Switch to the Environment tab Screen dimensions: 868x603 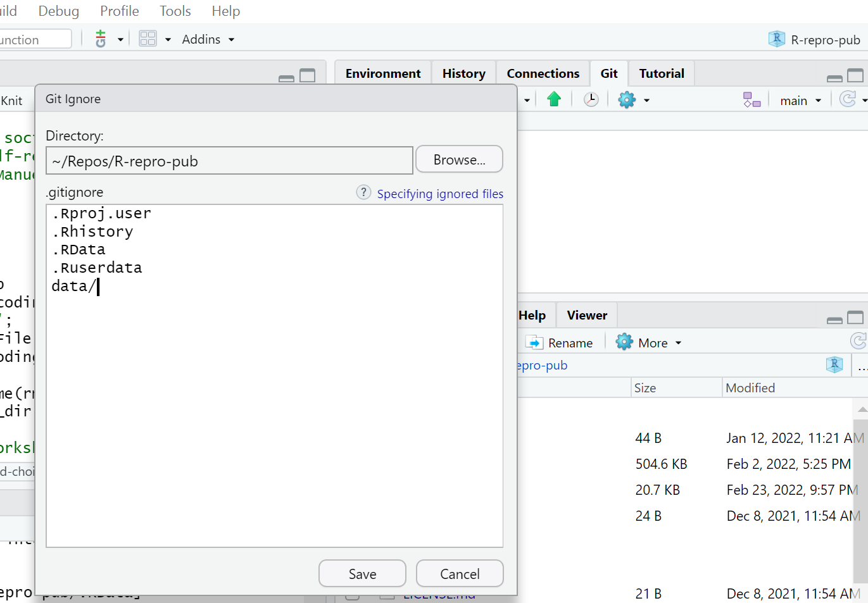[383, 73]
